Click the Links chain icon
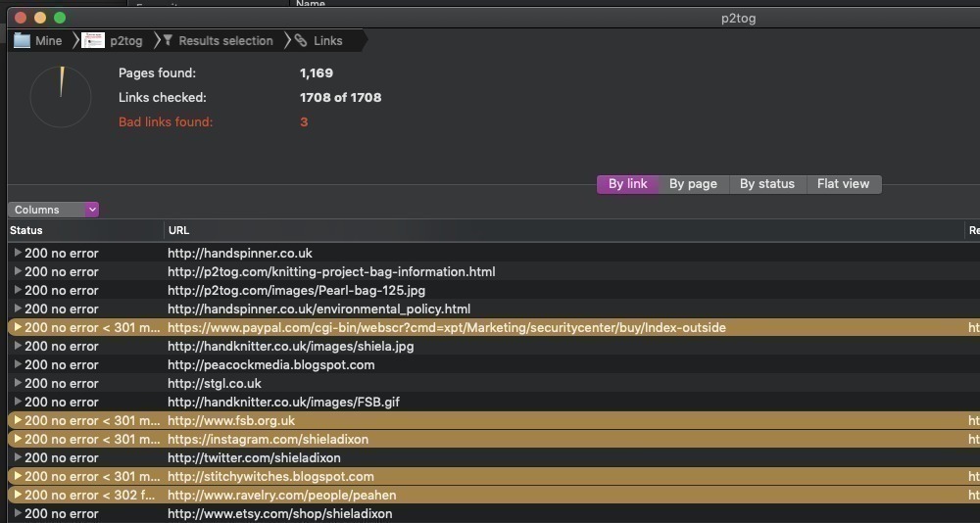Screen dimensions: 980x523 click(x=301, y=40)
